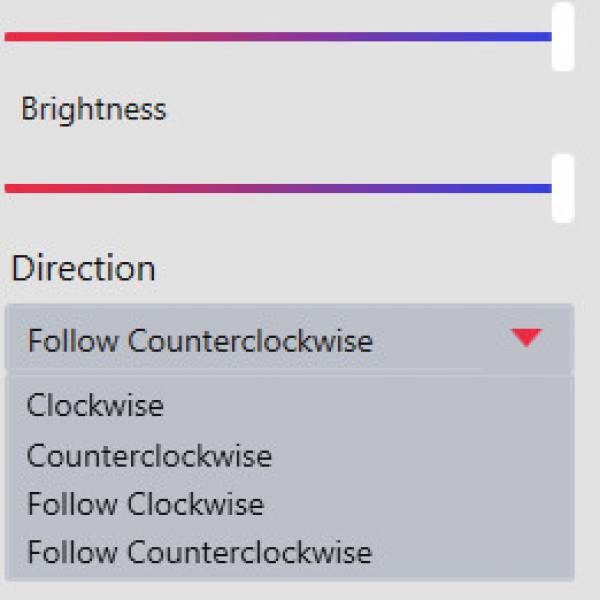Viewport: 600px width, 600px height.
Task: Click the purple midpoint of the slider above Brightness
Action: point(278,37)
